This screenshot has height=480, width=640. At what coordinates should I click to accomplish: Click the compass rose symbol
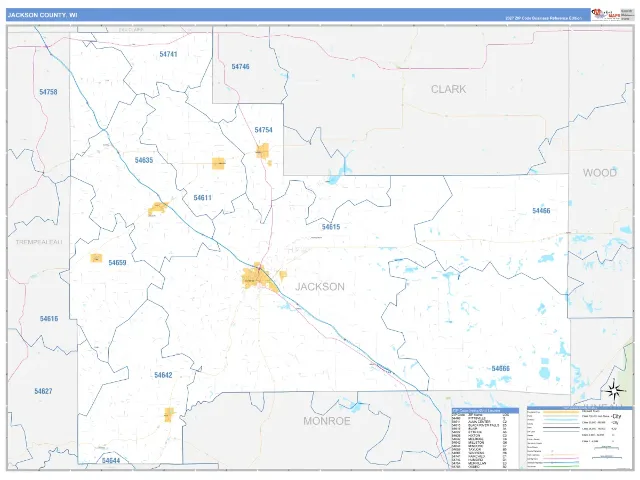pos(614,391)
